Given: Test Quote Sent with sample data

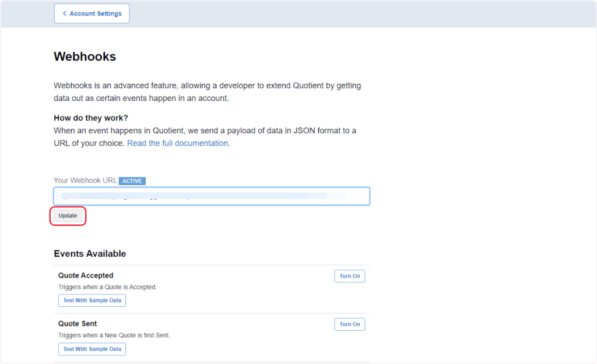Looking at the screenshot, I should click(92, 349).
